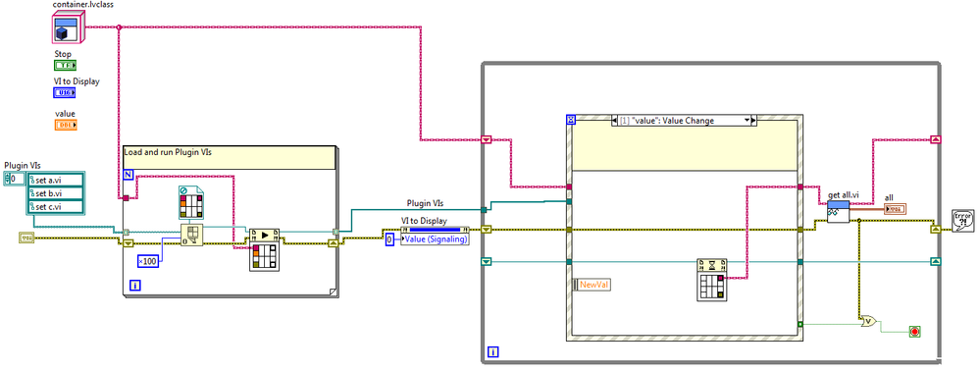Select the static VI reference type icon
Viewport: 980px width, 371px height.
pos(191,203)
